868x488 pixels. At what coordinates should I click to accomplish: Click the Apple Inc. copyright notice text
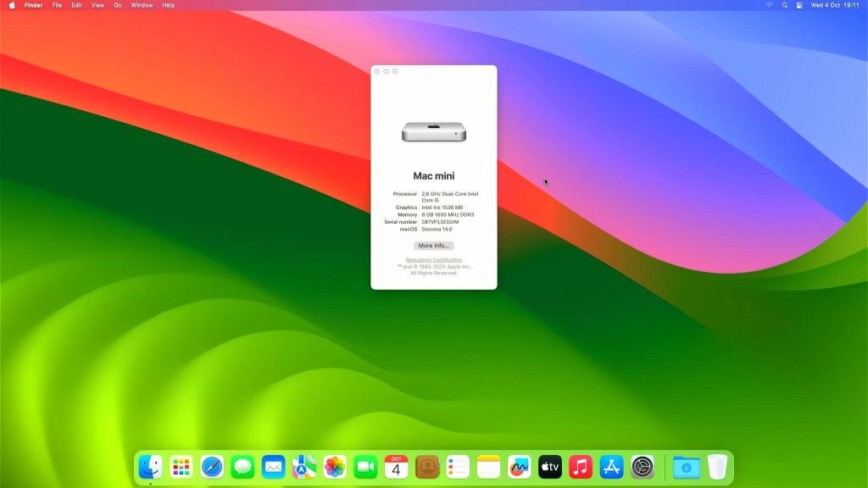click(x=433, y=270)
